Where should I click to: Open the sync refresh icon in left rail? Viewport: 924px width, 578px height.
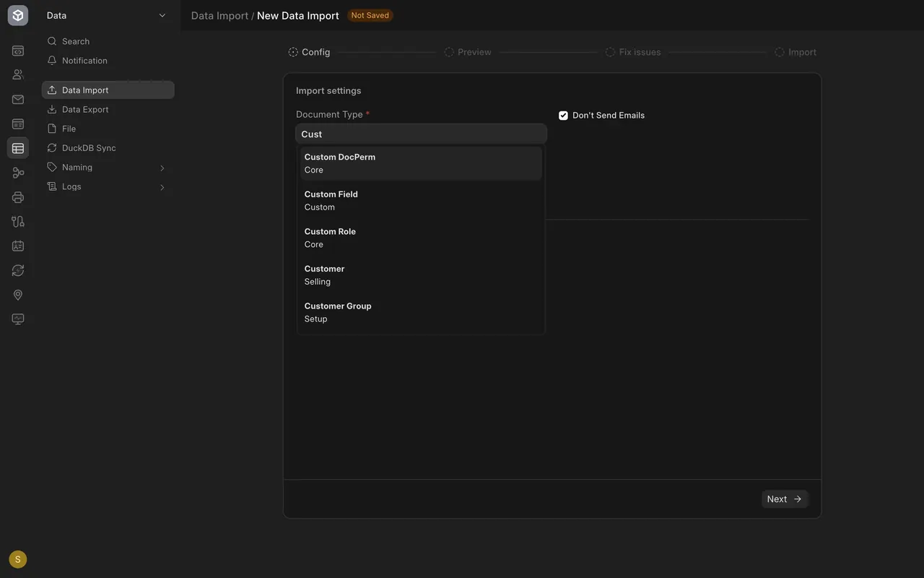[18, 270]
